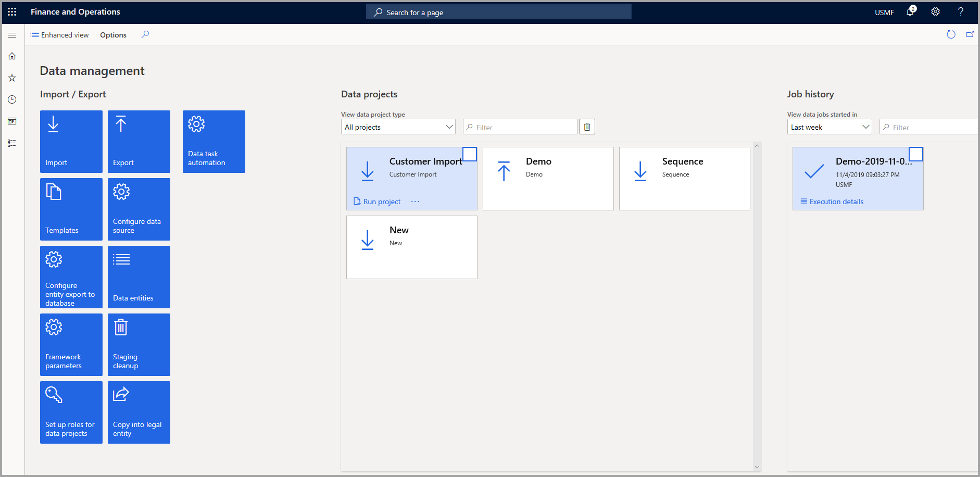Expand the Last week jobs dropdown

pos(830,127)
